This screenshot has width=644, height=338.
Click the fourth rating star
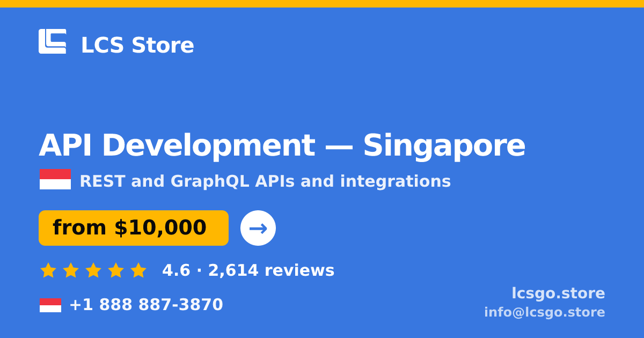[116, 270]
